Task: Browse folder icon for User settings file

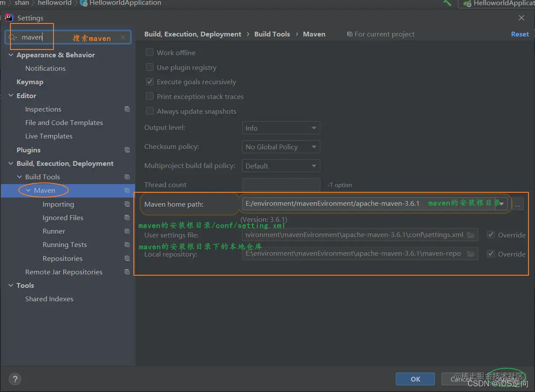Action: pyautogui.click(x=471, y=235)
